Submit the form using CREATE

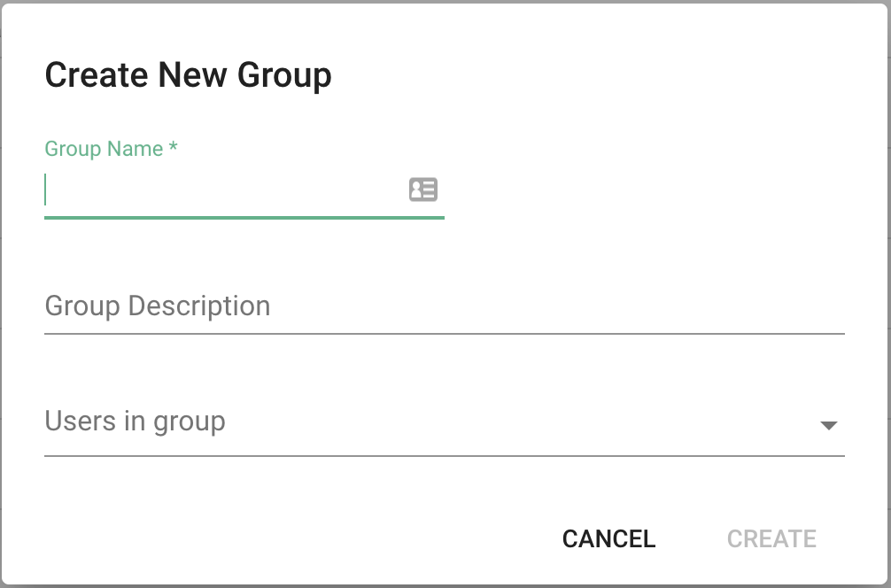771,538
